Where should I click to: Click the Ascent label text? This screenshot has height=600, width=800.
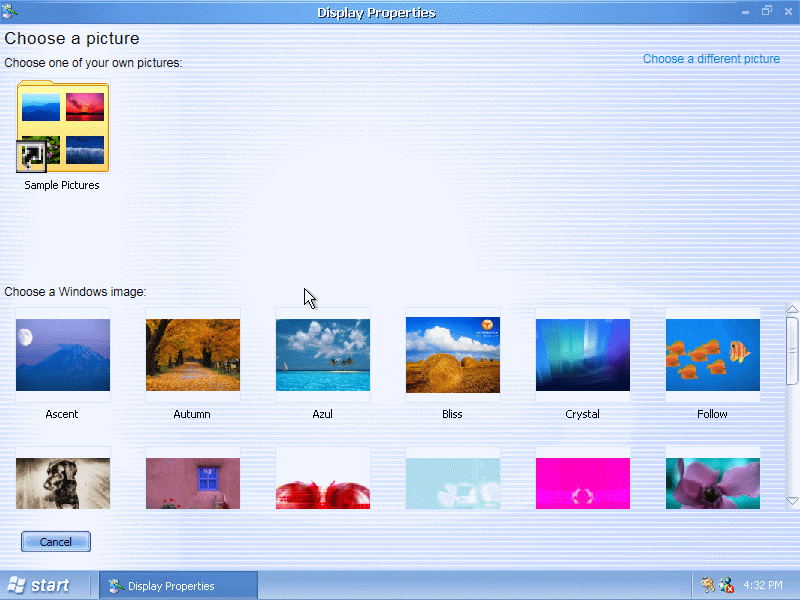[x=62, y=414]
